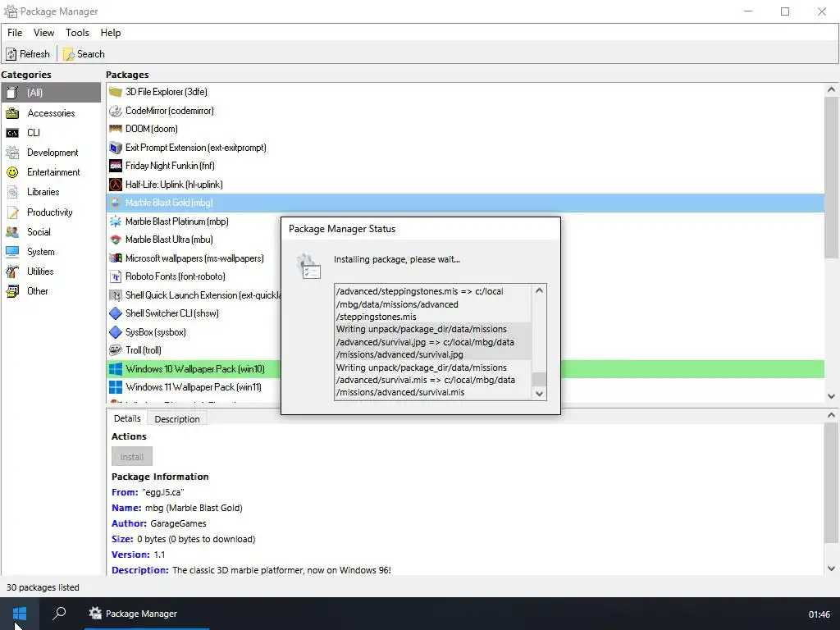Click the DOOM package icon
Viewport: 840px width, 630px height.
pos(115,129)
